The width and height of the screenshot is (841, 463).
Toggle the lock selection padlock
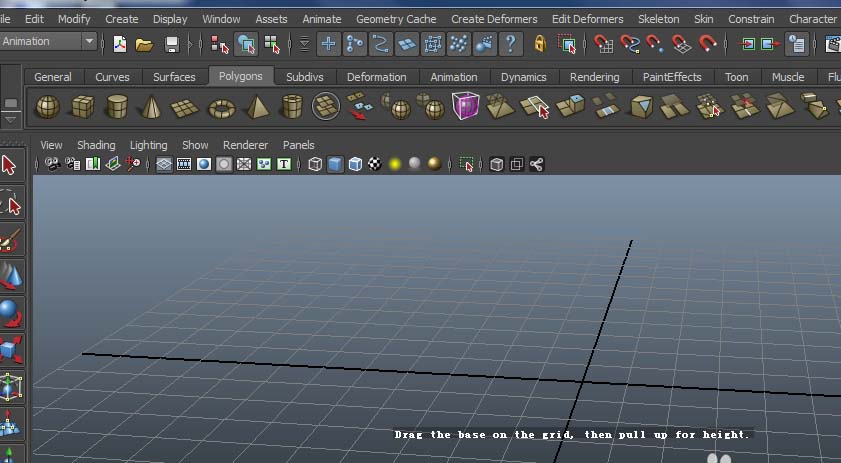point(540,44)
